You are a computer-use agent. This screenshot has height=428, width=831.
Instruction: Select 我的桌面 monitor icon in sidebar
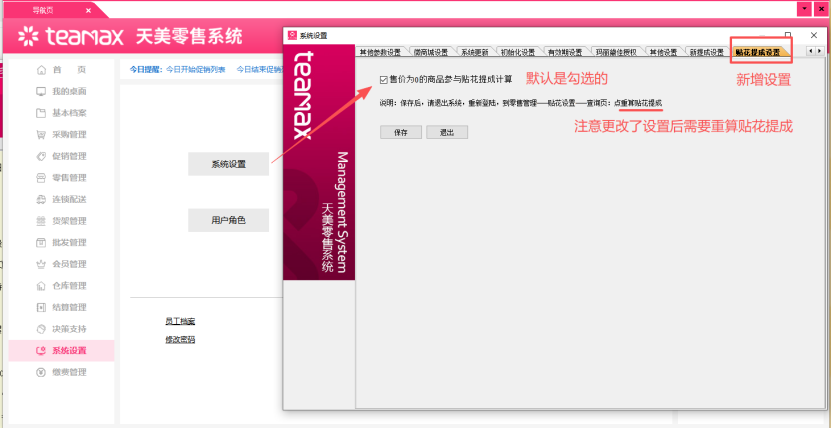tap(41, 92)
